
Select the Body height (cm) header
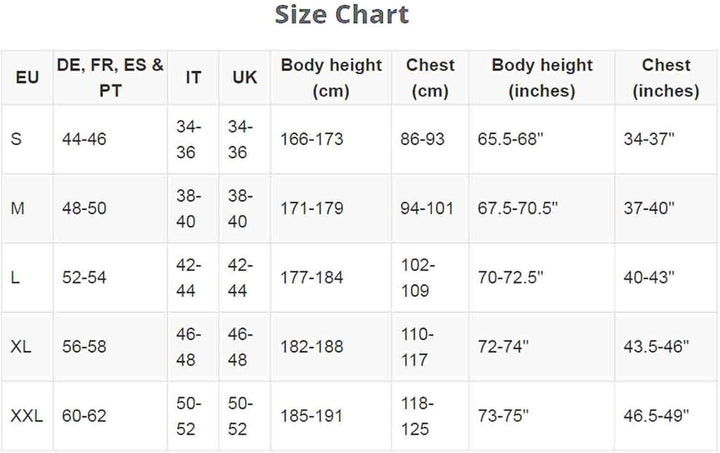(331, 77)
